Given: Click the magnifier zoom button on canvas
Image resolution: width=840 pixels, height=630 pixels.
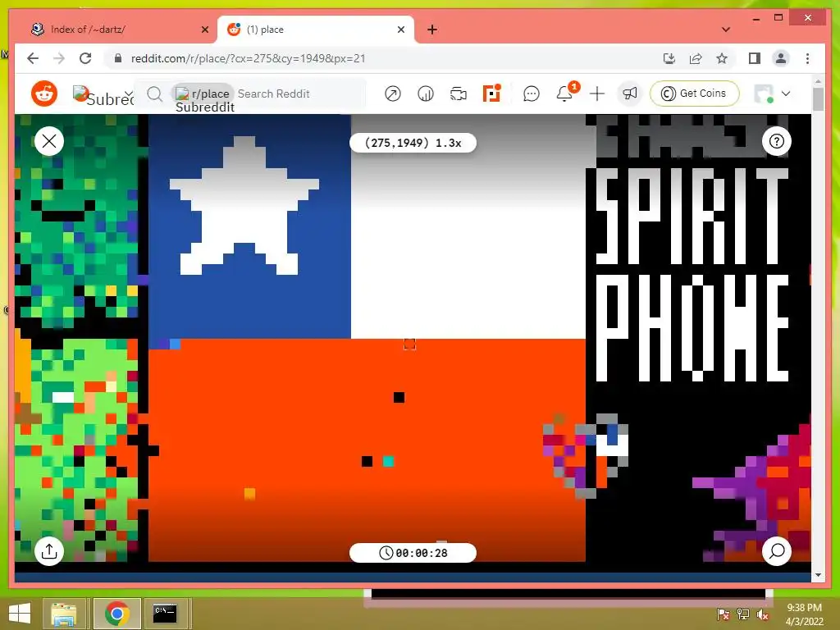Looking at the screenshot, I should [776, 550].
